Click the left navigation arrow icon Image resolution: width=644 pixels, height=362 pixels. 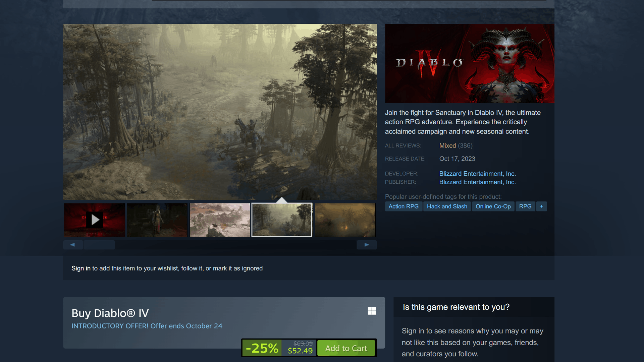(x=72, y=244)
